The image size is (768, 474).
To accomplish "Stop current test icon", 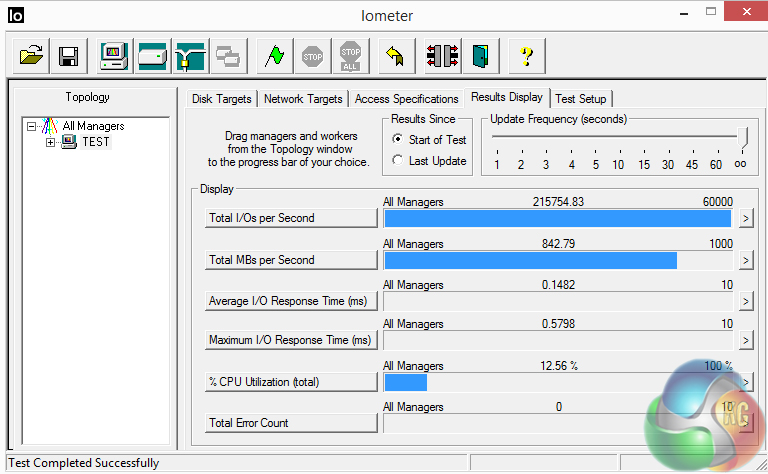I will pos(312,56).
